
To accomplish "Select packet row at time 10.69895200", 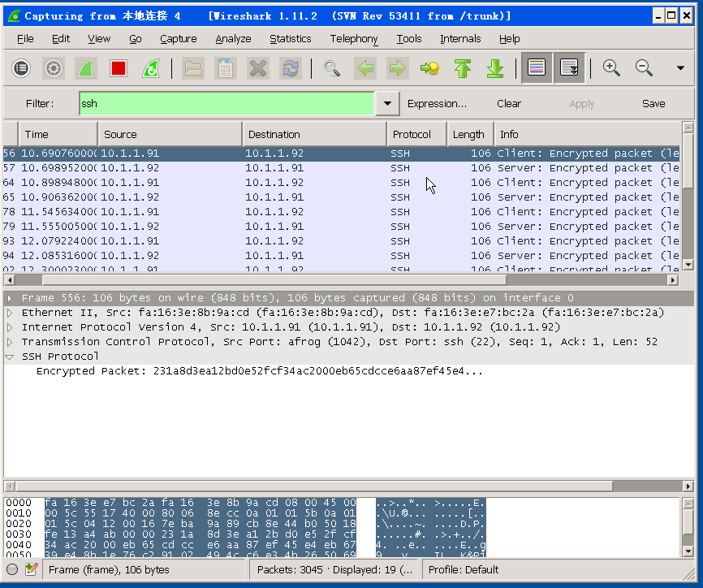I will 341,168.
